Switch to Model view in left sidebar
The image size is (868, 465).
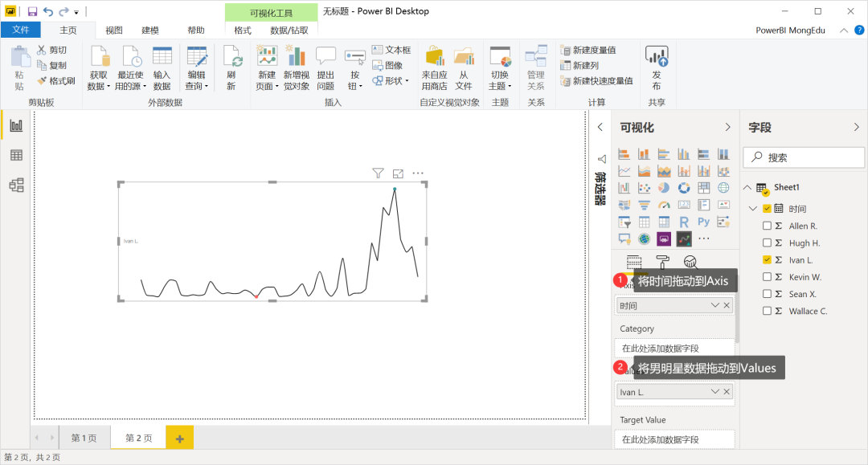16,186
